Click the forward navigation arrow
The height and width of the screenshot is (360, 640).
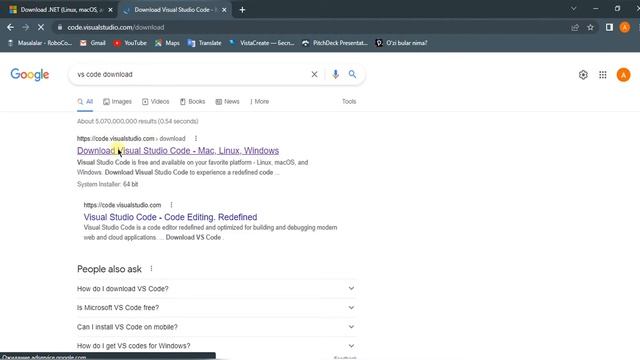(25, 27)
